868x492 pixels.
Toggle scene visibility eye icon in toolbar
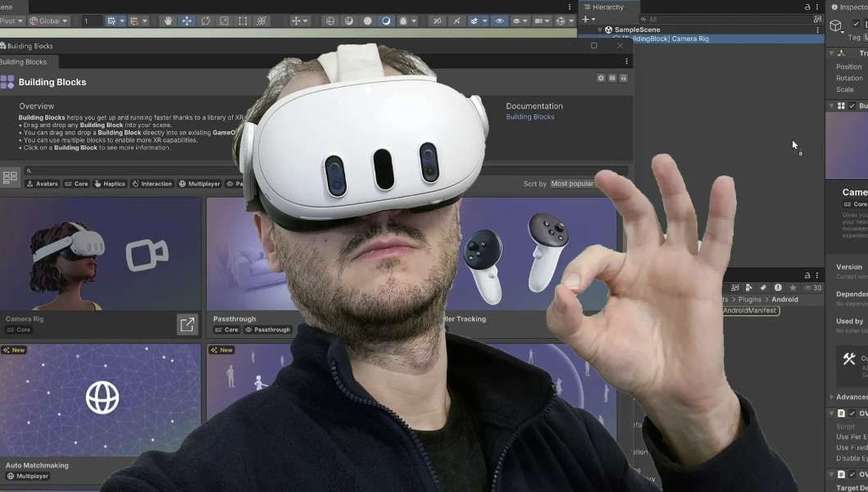[499, 20]
